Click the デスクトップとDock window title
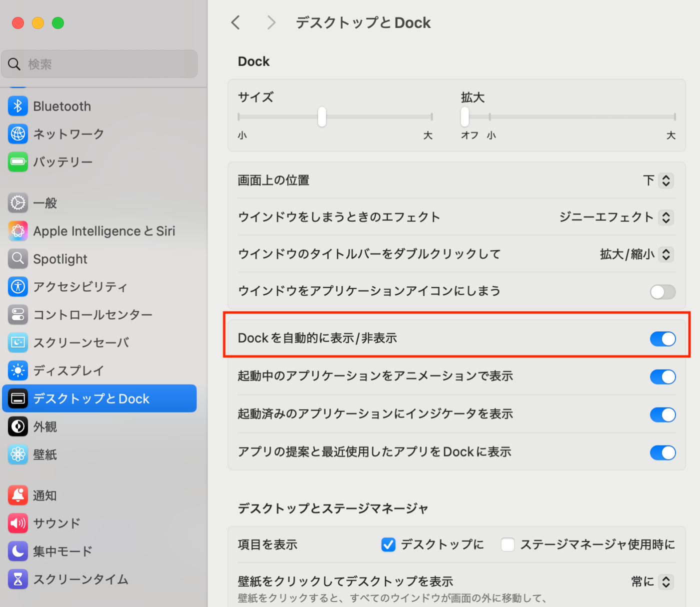The height and width of the screenshot is (607, 700). (363, 22)
